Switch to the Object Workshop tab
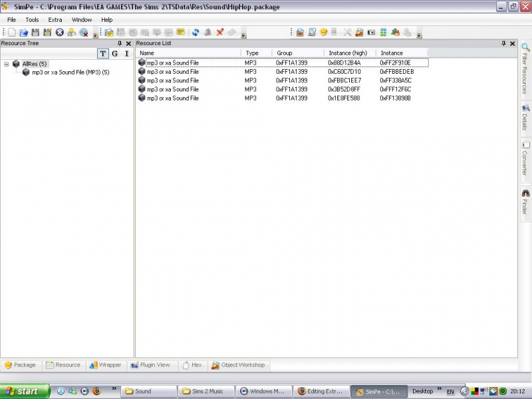Screen dimensions: 532x399 238,365
